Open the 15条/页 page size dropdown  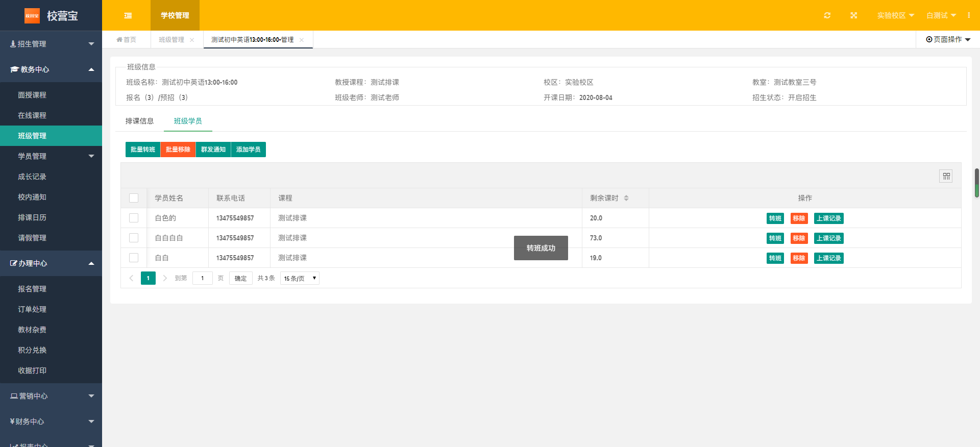(x=300, y=278)
